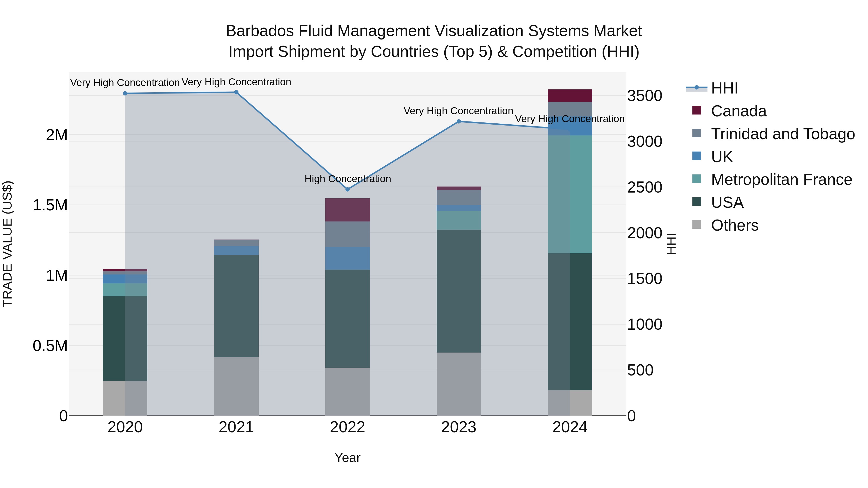Select the 2023 HHI data point
868x488 pixels.
[459, 122]
